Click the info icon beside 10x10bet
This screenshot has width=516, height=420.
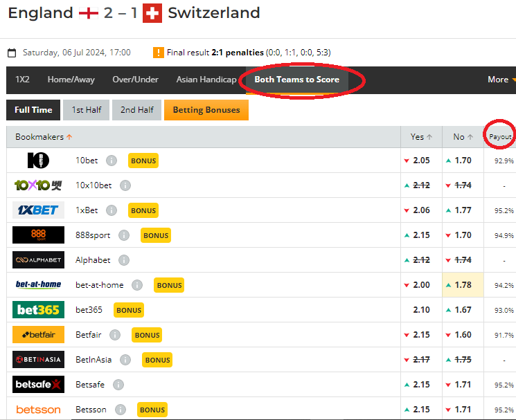125,185
